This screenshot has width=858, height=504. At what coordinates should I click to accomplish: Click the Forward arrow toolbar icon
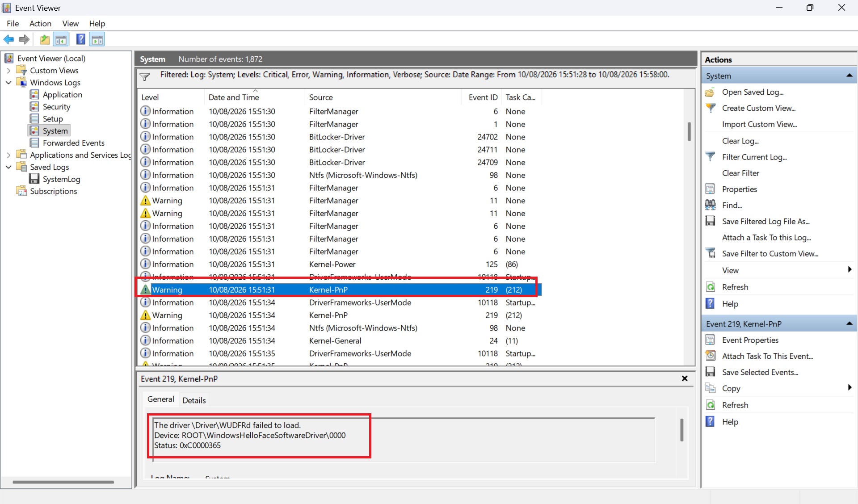pos(24,40)
